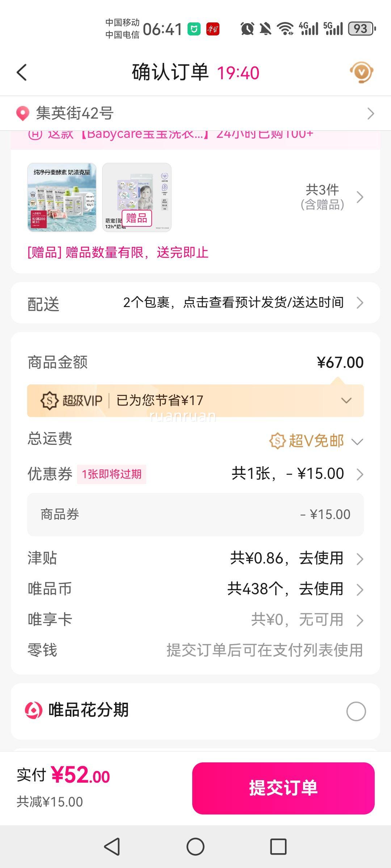Open the address chevron for 集英街42号
Screen dimensions: 391x868
[x=371, y=114]
